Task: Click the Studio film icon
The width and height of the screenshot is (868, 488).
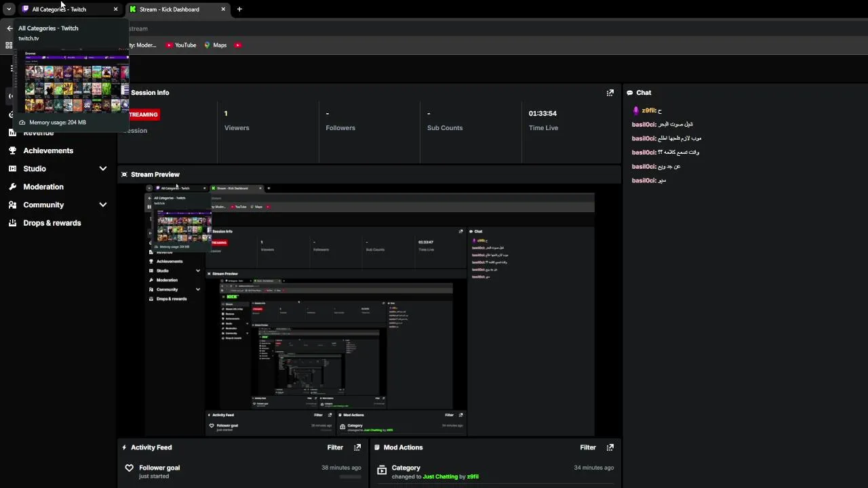Action: click(12, 169)
